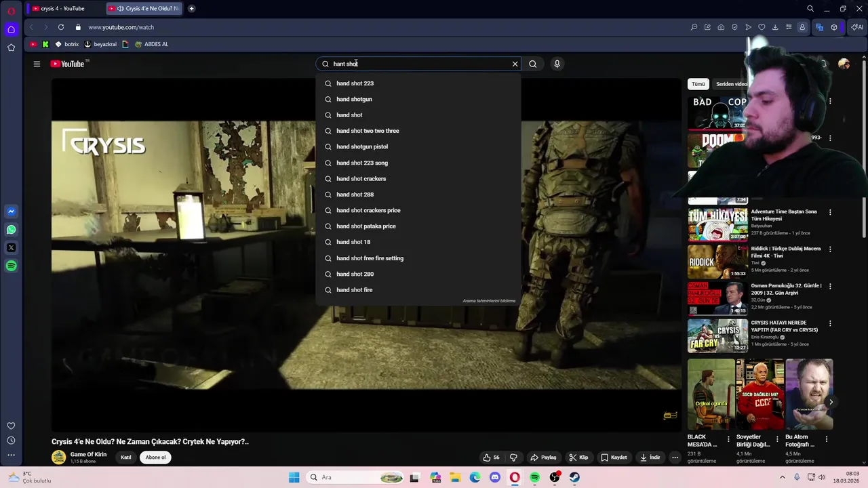Open Opera Aria AI button

[857, 27]
